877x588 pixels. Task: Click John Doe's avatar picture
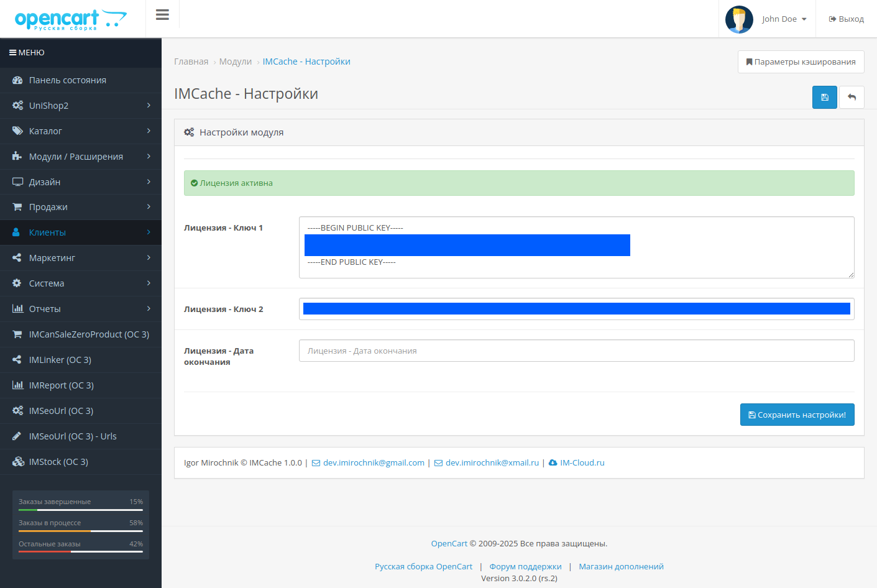coord(739,19)
